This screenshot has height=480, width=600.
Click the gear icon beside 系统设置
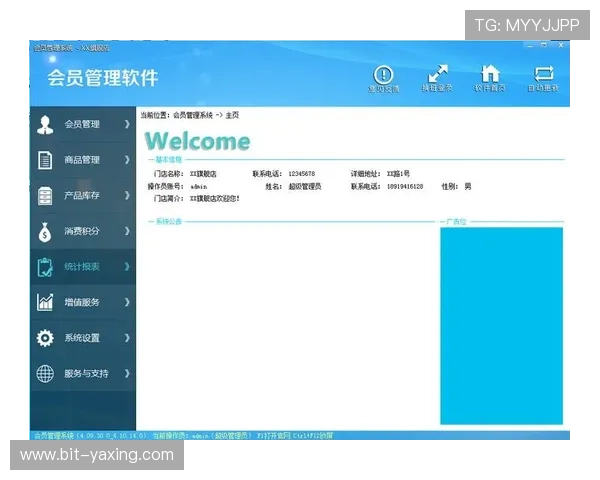[45, 338]
